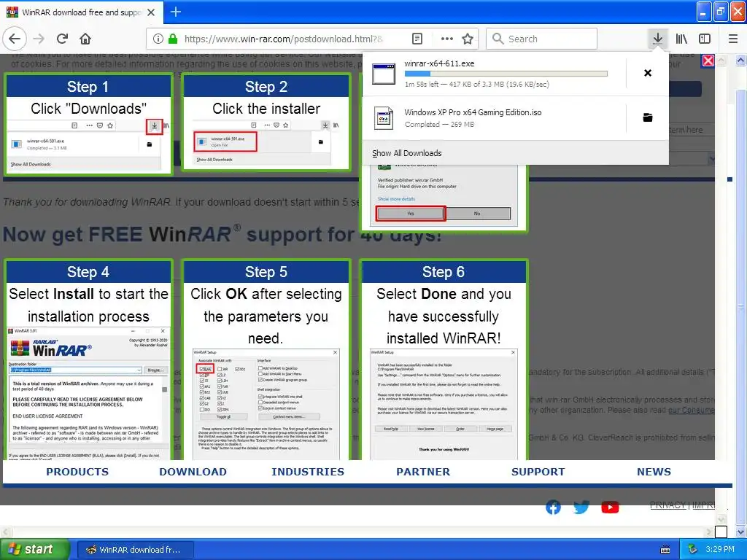
Task: Open the NEWS menu item
Action: pyautogui.click(x=654, y=472)
